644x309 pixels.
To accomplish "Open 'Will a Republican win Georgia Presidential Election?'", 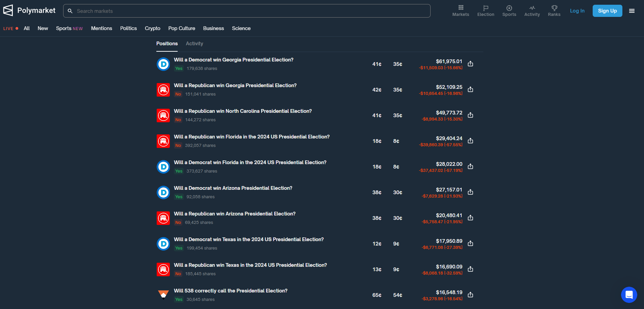I will pyautogui.click(x=235, y=85).
